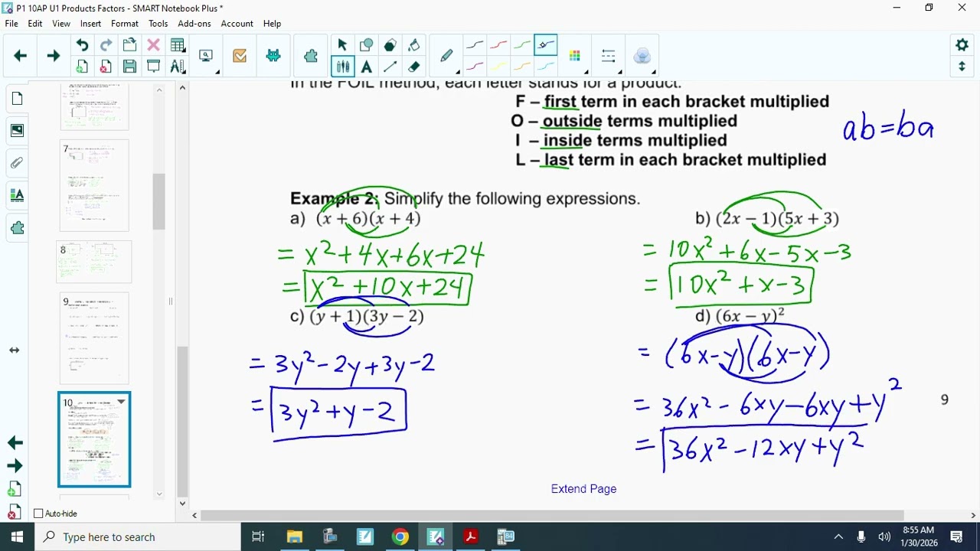Move sidebar to the other side
Image resolution: width=980 pixels, height=551 pixels.
[14, 350]
